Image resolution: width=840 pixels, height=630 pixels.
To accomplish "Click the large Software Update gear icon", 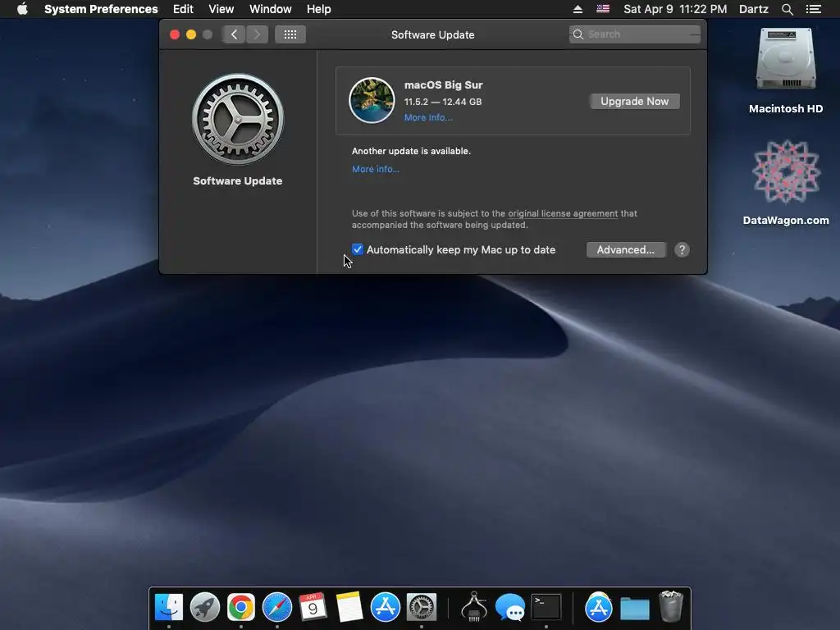I will pos(238,120).
